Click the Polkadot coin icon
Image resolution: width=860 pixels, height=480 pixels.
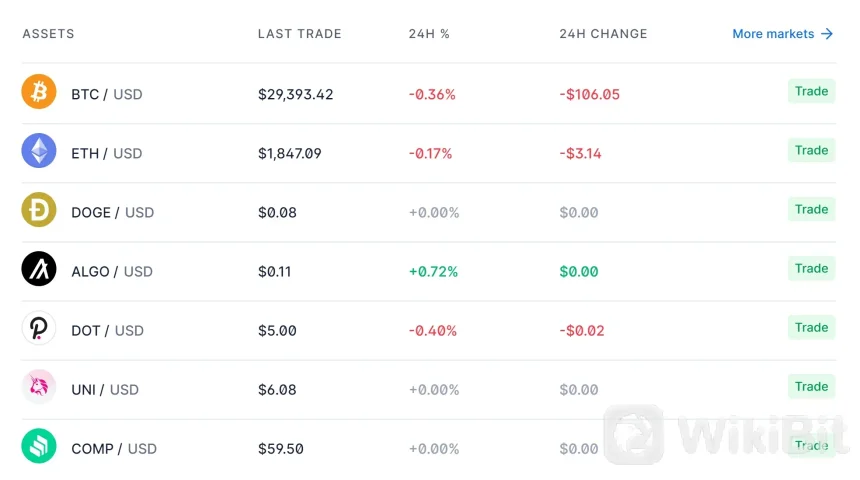pos(39,329)
